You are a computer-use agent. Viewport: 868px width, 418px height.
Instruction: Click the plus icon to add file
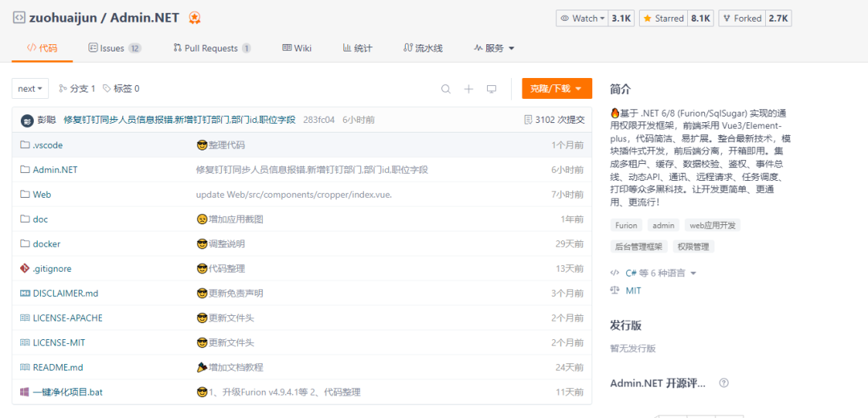tap(469, 88)
